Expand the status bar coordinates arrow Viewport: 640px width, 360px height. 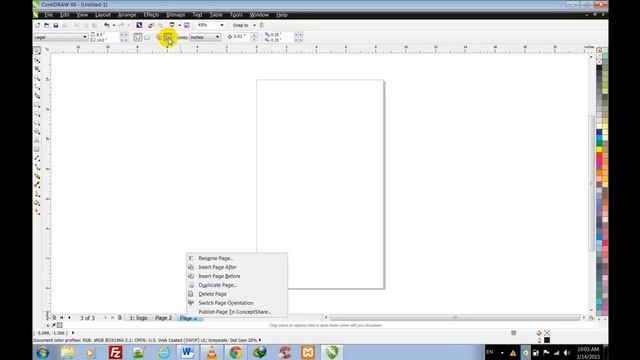tap(73, 333)
